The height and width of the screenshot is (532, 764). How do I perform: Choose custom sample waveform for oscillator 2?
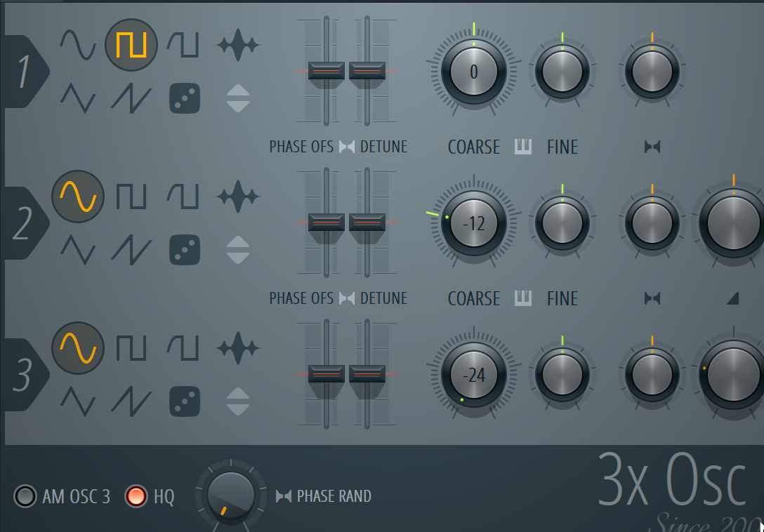238,197
